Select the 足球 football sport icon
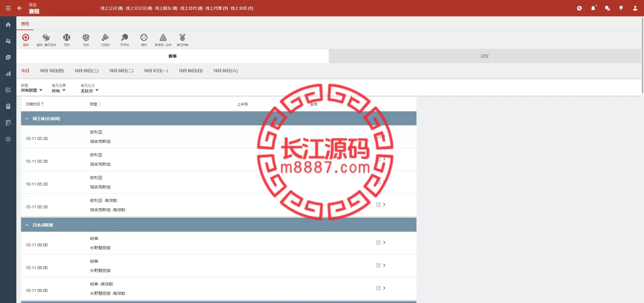The width and height of the screenshot is (644, 303). click(x=26, y=40)
